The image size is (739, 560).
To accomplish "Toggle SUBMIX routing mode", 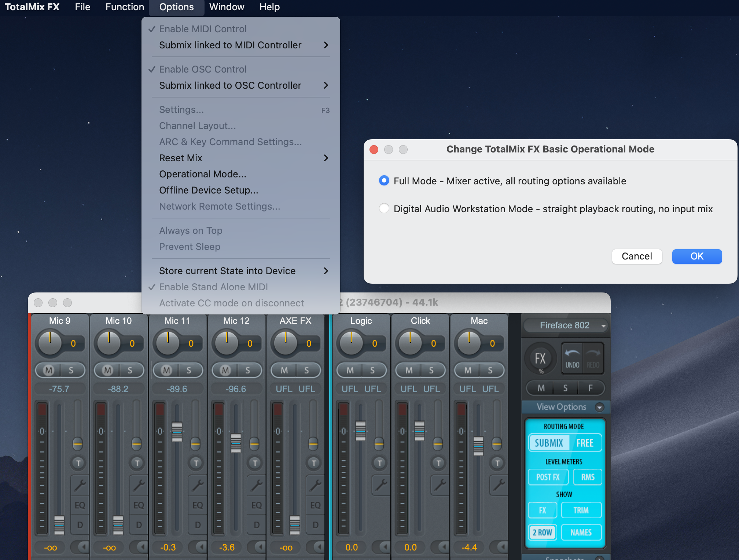I will 549,443.
